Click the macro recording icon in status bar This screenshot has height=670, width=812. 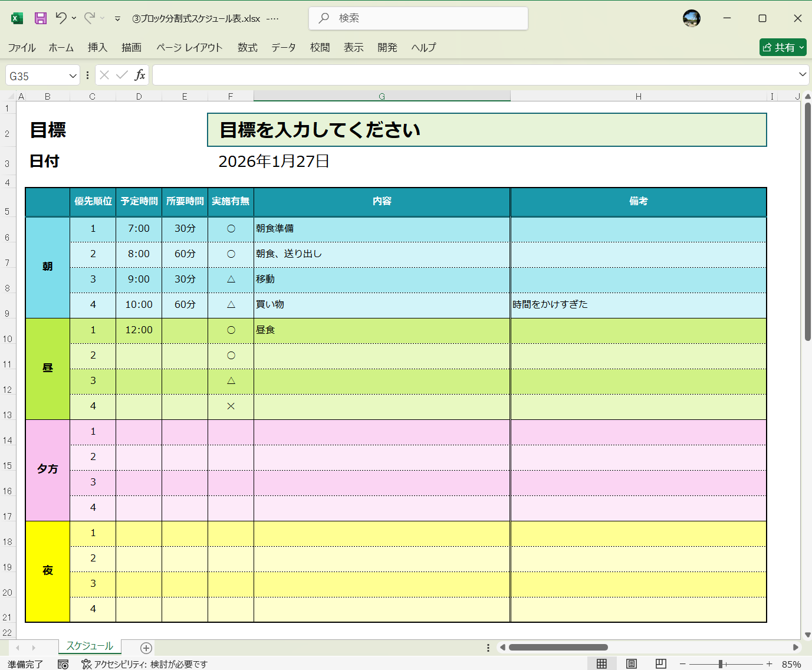(63, 664)
